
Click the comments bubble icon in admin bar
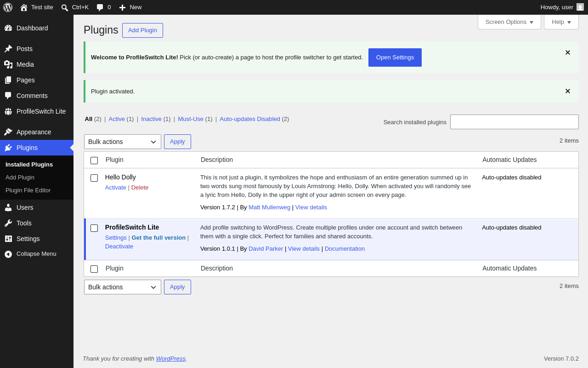click(x=100, y=7)
